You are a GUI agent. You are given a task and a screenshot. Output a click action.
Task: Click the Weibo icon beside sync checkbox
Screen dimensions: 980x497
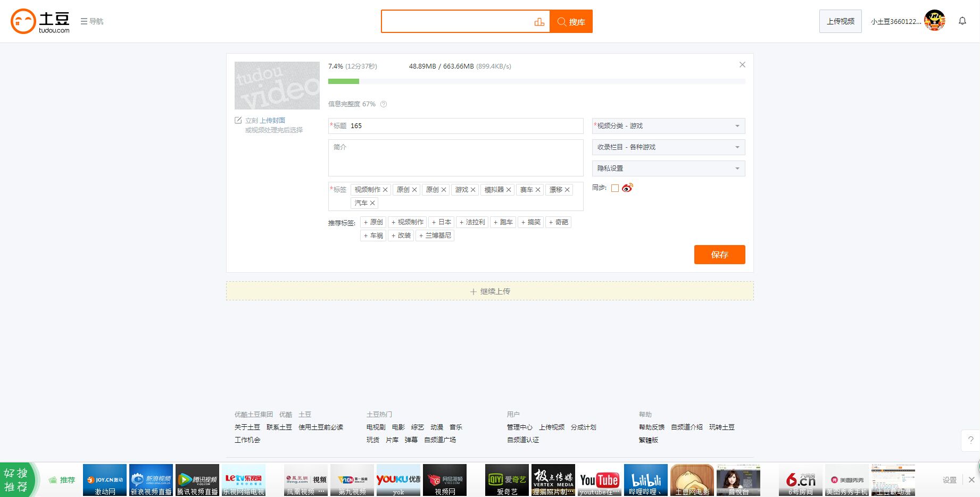628,188
